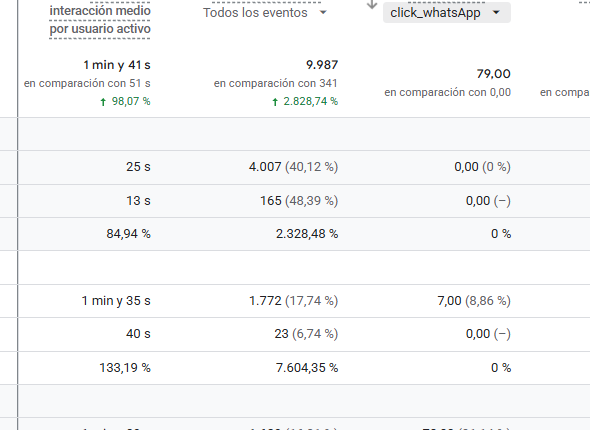
Task: Select the cell 1.772 (17,74 %)
Action: pos(293,301)
